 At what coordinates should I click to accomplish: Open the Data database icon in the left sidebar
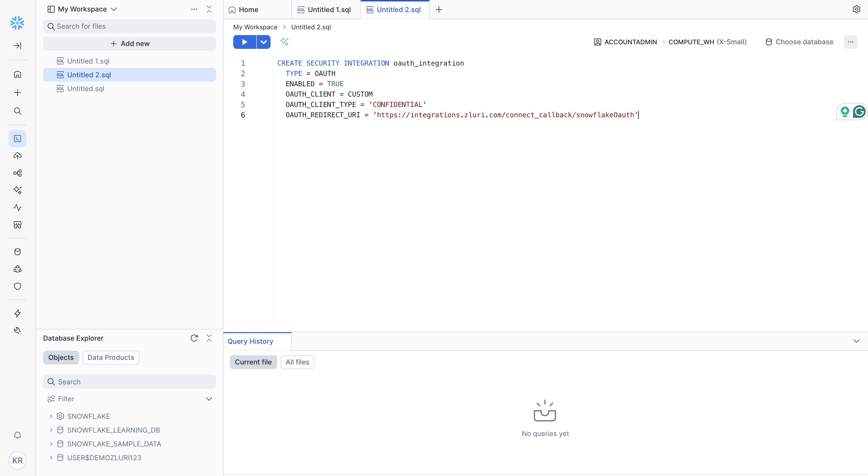click(18, 252)
